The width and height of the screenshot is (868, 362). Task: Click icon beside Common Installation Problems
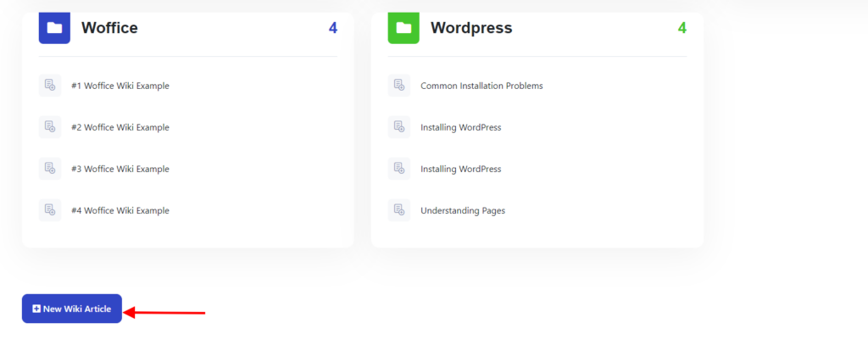[399, 86]
